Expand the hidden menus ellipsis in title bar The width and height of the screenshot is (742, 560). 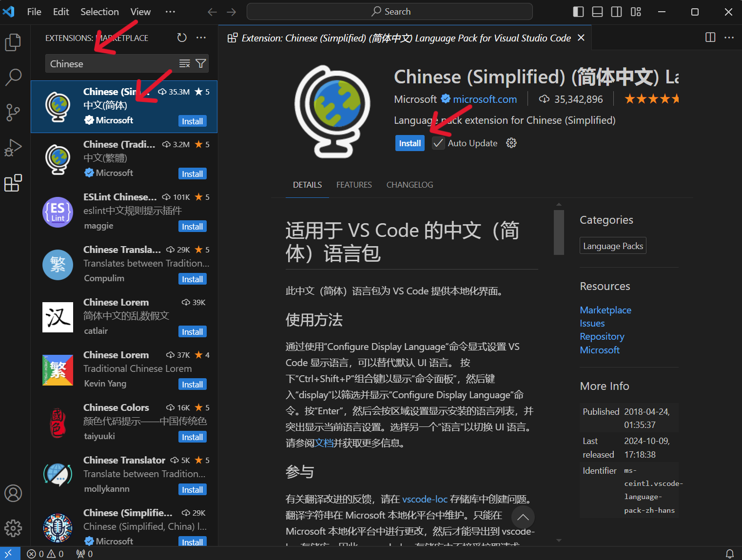click(170, 12)
